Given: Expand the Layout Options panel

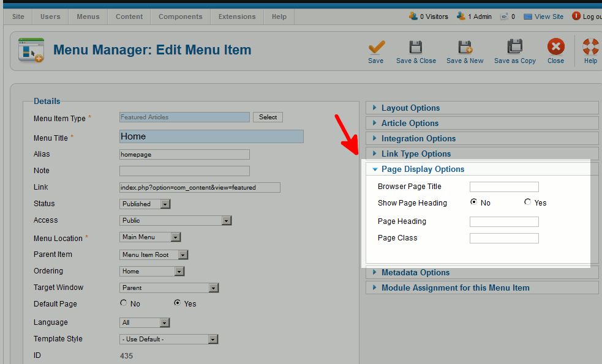Looking at the screenshot, I should point(410,108).
